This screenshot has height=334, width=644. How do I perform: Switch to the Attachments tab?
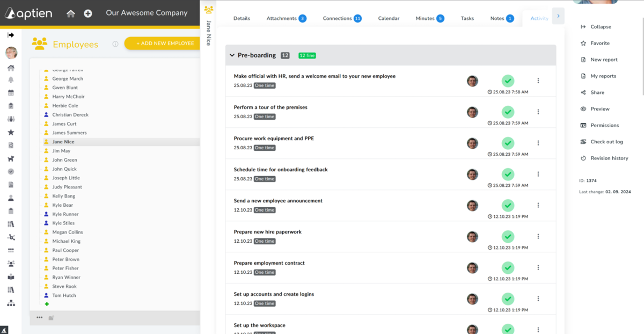[x=286, y=18]
